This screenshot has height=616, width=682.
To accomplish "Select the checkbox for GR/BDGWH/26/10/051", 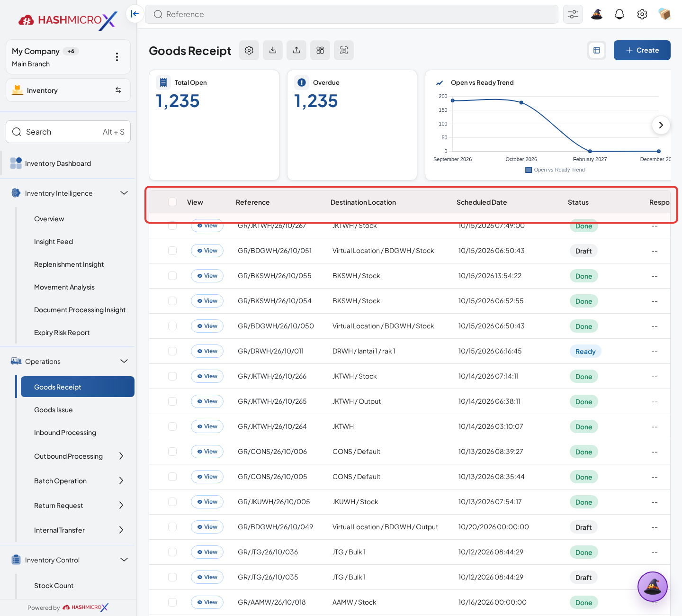I will click(172, 251).
